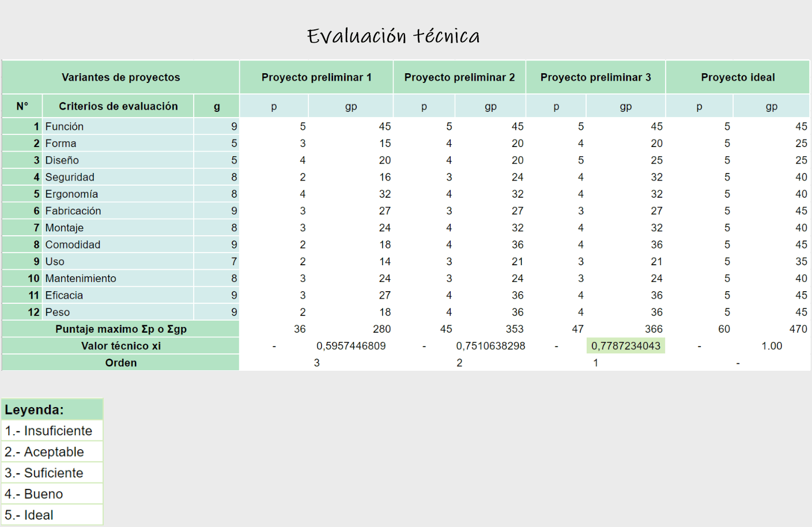Select the 'Variantes de proyectos' header cell
Screen dimensions: 812x527
(x=121, y=77)
